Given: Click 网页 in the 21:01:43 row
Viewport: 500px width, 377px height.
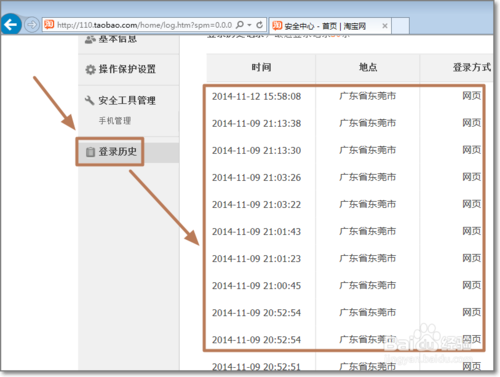Looking at the screenshot, I should pyautogui.click(x=472, y=231).
